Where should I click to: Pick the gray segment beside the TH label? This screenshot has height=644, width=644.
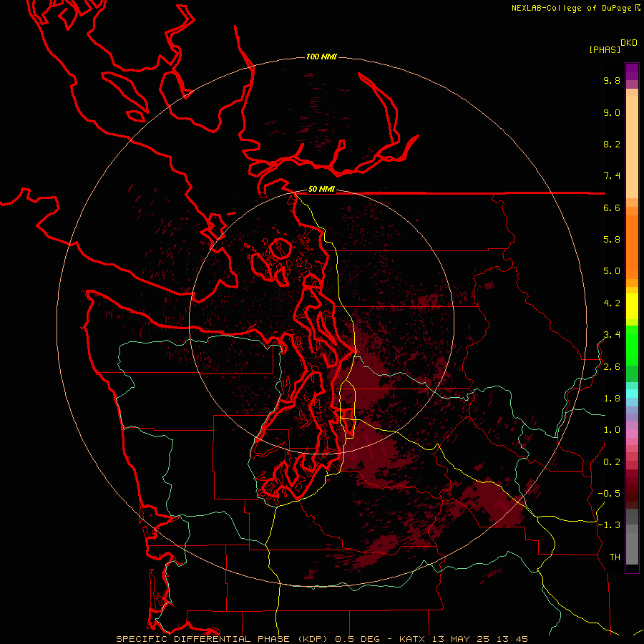pyautogui.click(x=632, y=548)
